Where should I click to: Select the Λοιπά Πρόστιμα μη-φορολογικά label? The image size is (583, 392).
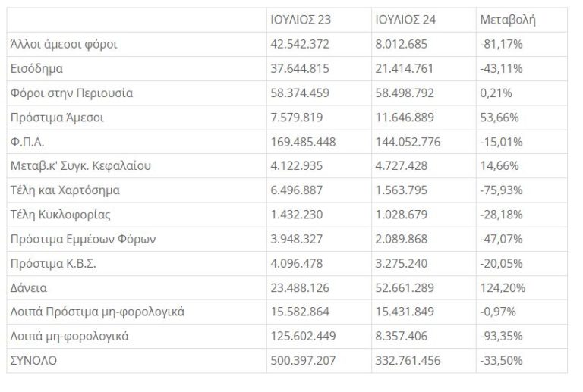pyautogui.click(x=98, y=312)
